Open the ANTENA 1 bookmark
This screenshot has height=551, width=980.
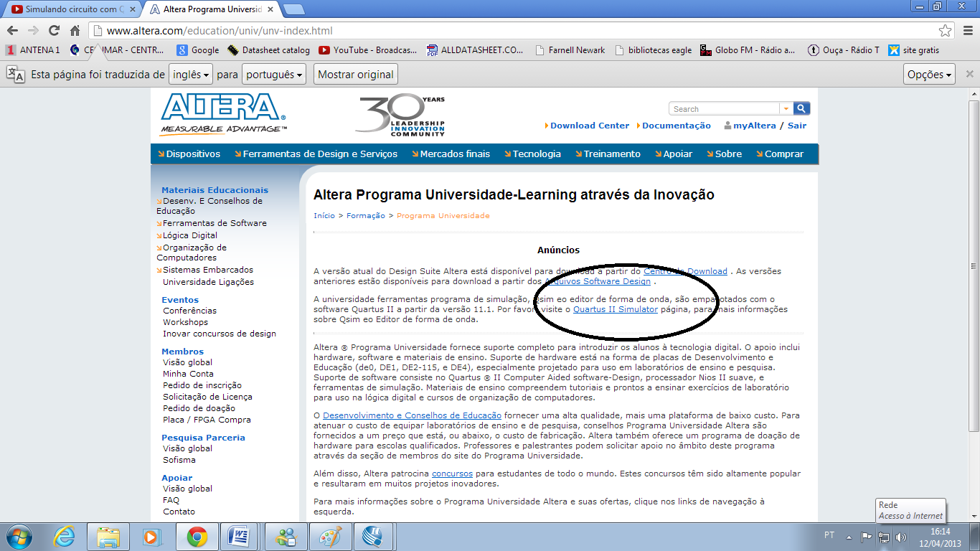tap(33, 50)
